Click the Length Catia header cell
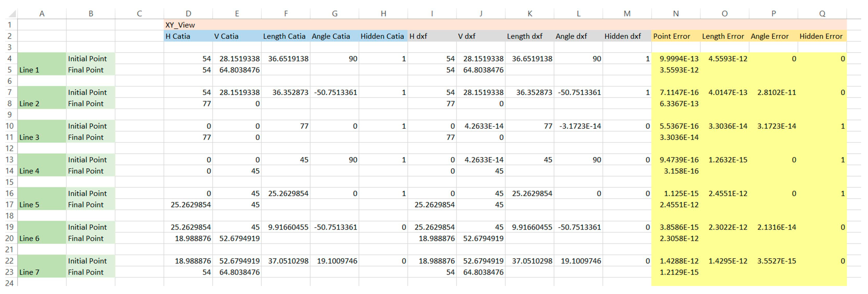The width and height of the screenshot is (868, 294). tap(286, 36)
